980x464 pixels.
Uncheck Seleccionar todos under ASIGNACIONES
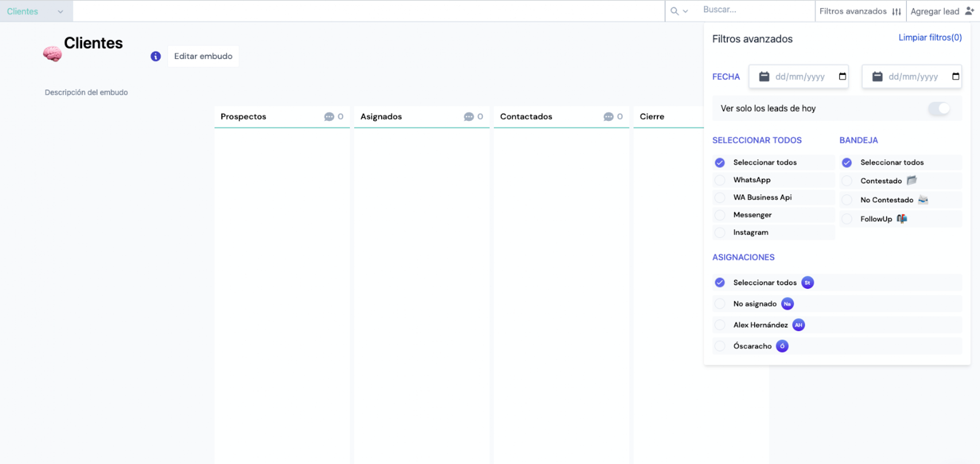click(719, 282)
